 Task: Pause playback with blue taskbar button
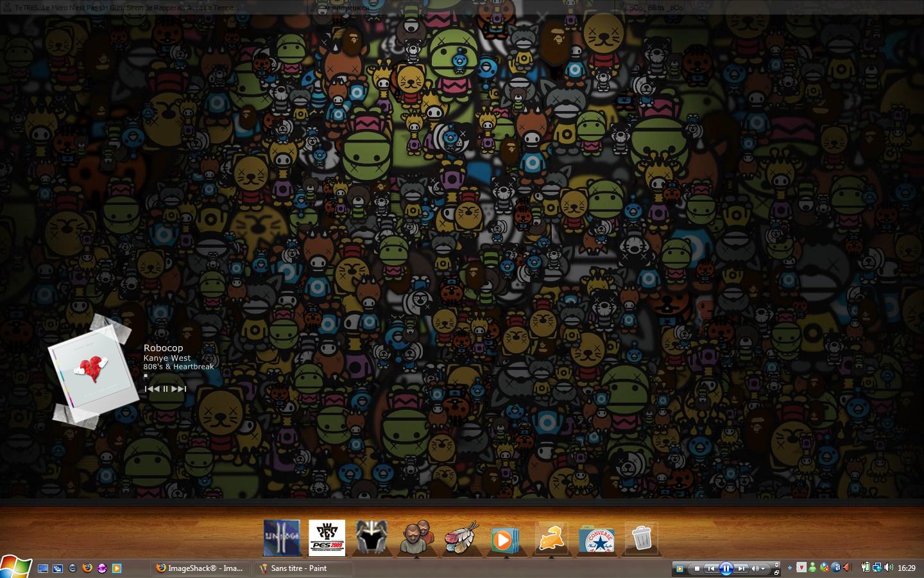726,568
